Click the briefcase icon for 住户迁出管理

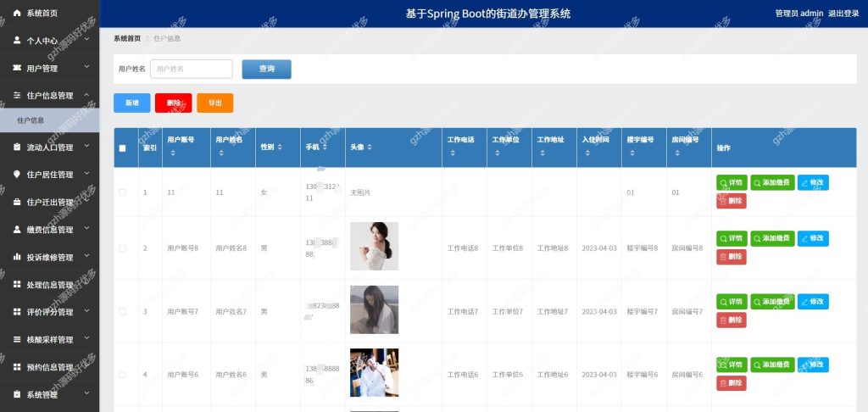coord(17,202)
